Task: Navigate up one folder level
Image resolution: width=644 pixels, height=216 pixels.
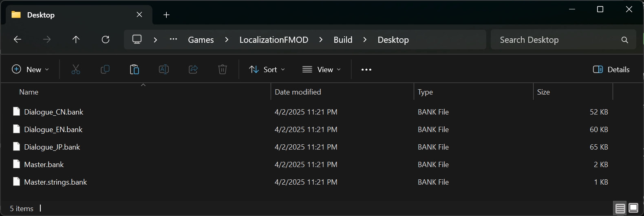Action: coord(76,40)
